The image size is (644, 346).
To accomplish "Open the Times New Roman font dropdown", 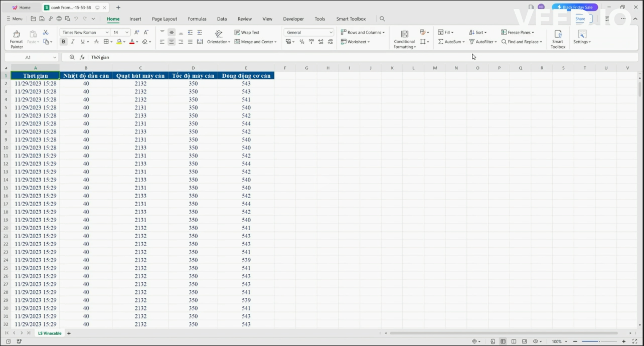I will [107, 33].
